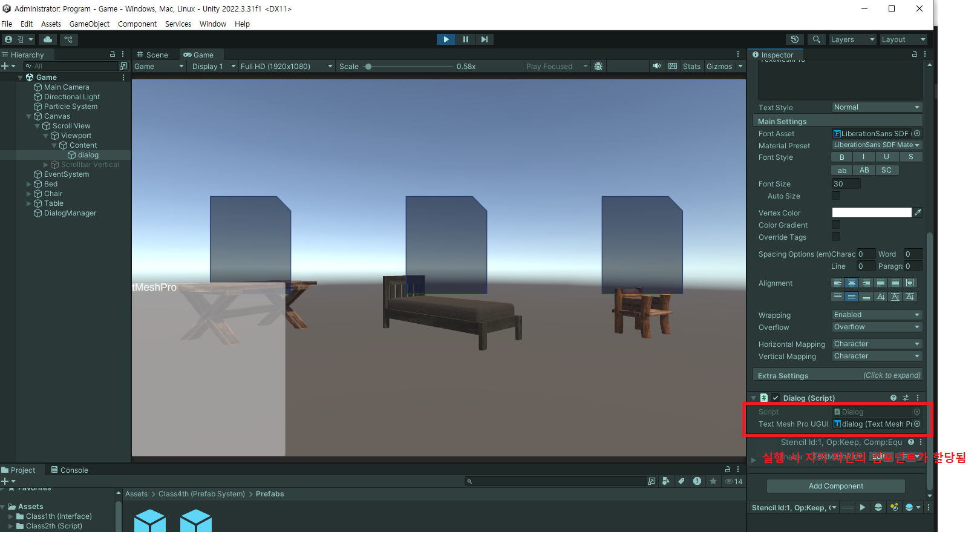Toggle the Override Tags checkbox
This screenshot has height=546, width=980.
click(x=836, y=237)
